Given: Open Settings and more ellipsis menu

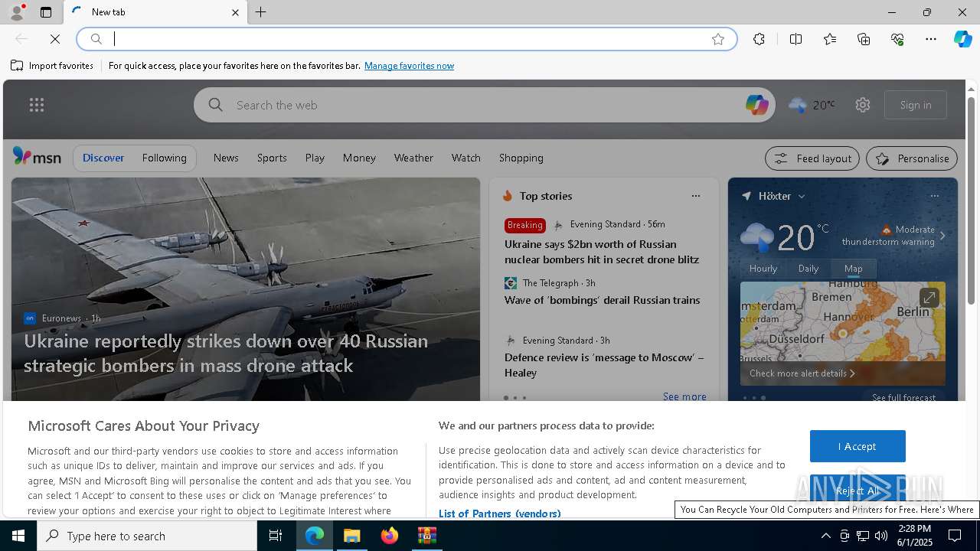Looking at the screenshot, I should point(931,39).
